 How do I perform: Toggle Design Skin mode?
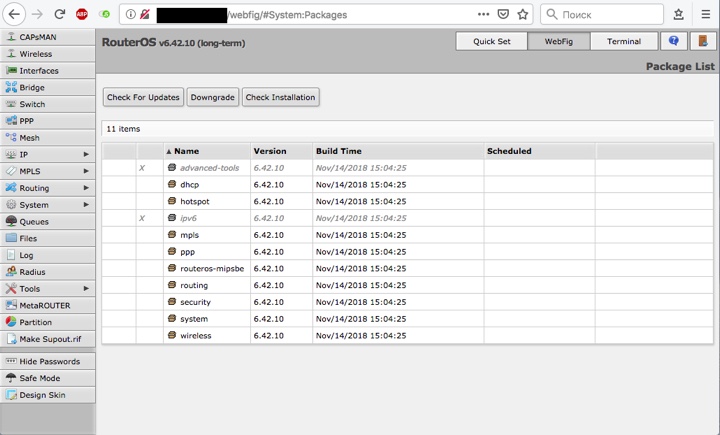(x=48, y=395)
